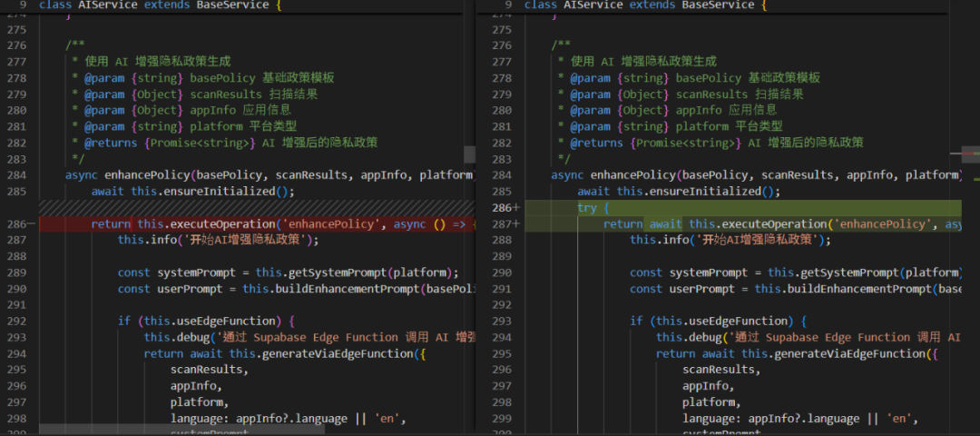The image size is (980, 436).
Task: Click 'language: appInfo?.language' in right pane
Action: coord(770,419)
